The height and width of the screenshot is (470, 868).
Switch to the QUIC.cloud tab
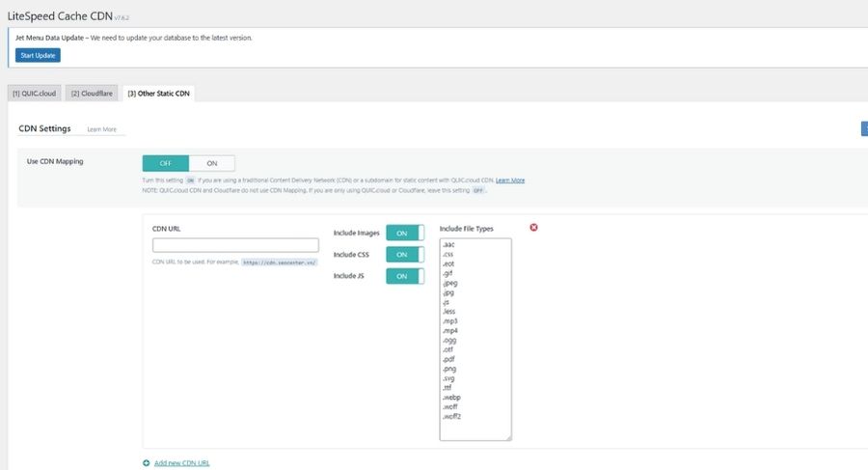[x=35, y=93]
